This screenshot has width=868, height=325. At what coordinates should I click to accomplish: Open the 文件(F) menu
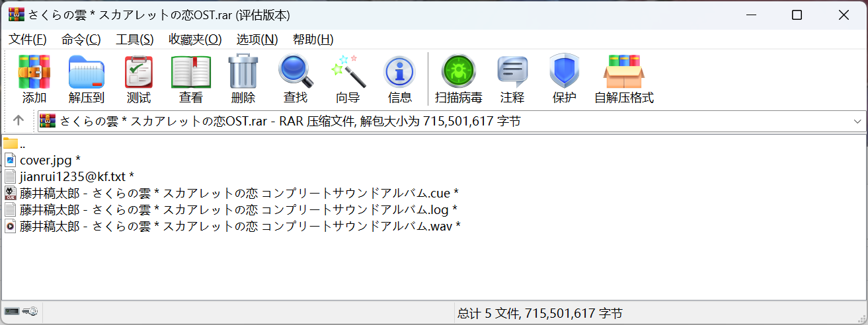coord(28,39)
